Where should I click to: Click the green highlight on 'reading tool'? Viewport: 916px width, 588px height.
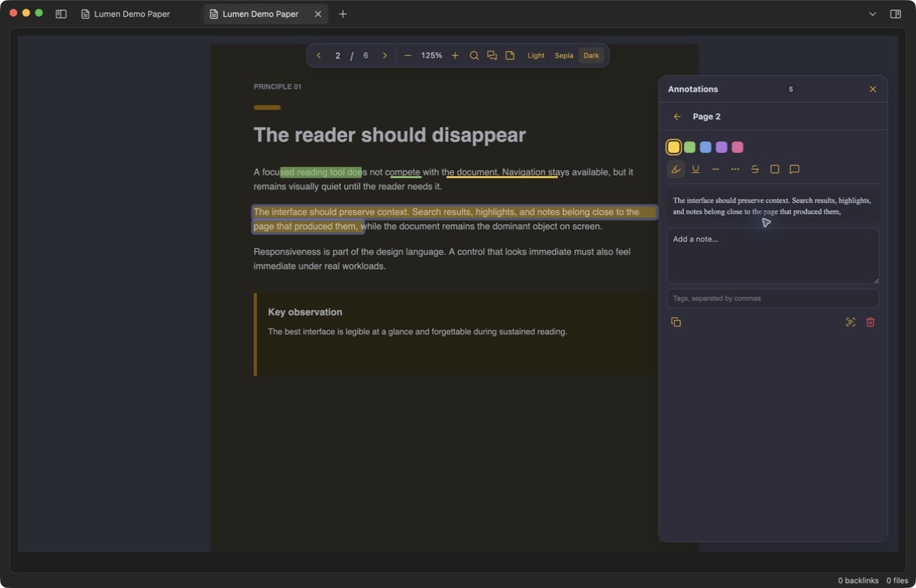pos(321,172)
